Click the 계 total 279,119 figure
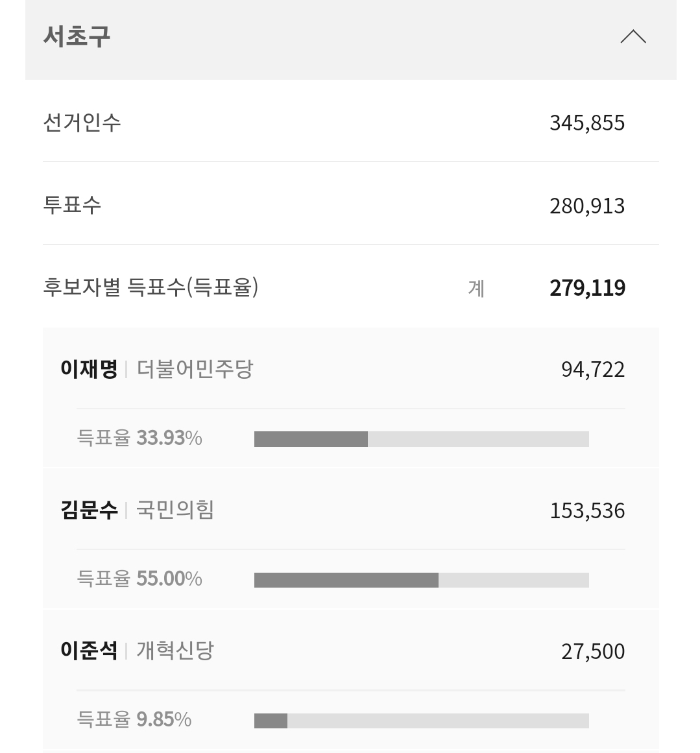The width and height of the screenshot is (700, 753). [586, 288]
